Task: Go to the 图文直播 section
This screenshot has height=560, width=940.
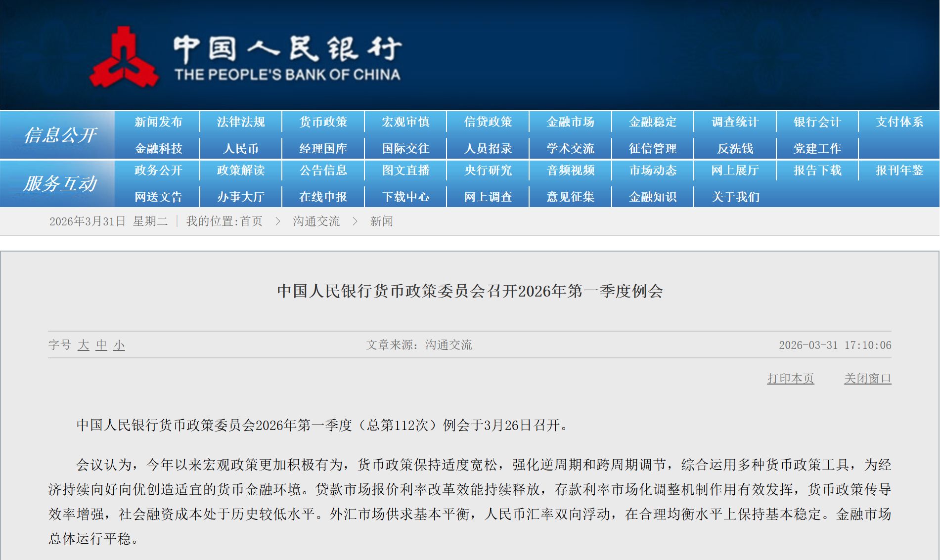Action: coord(404,171)
